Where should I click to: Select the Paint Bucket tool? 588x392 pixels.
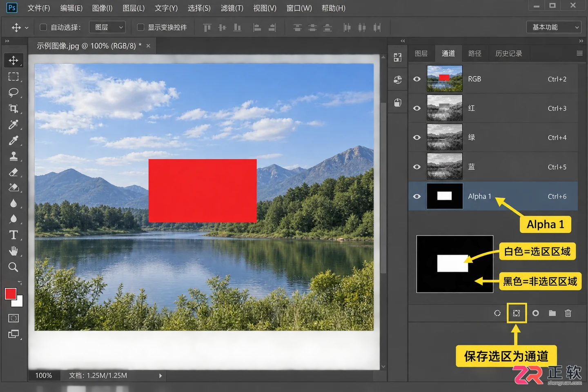click(x=13, y=187)
